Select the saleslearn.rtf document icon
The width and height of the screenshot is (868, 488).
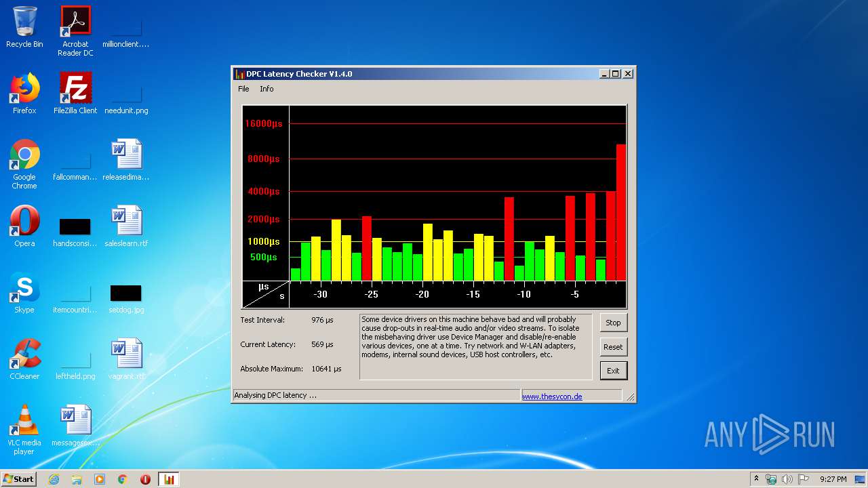126,226
